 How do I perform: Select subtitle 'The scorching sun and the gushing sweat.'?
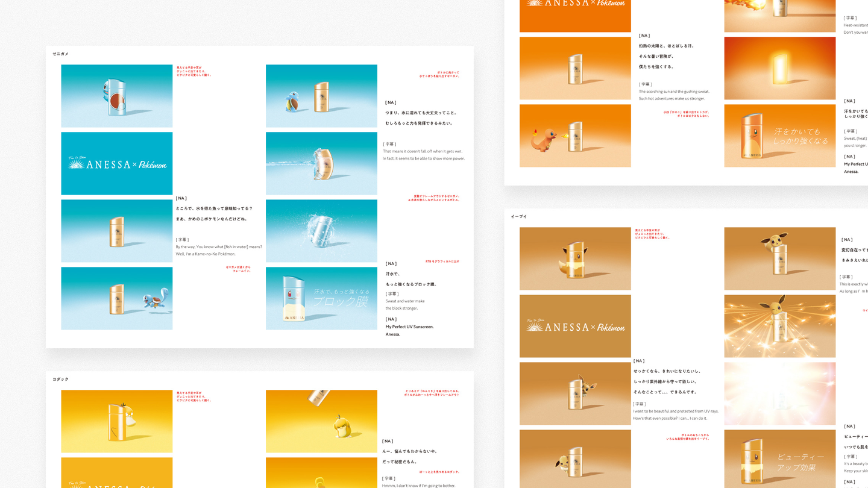674,92
